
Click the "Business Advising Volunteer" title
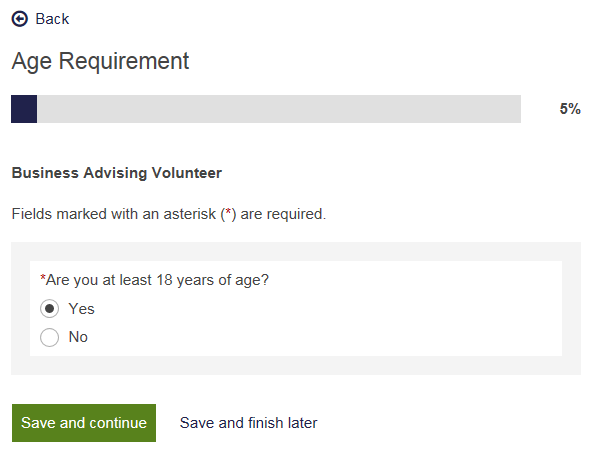pos(116,173)
